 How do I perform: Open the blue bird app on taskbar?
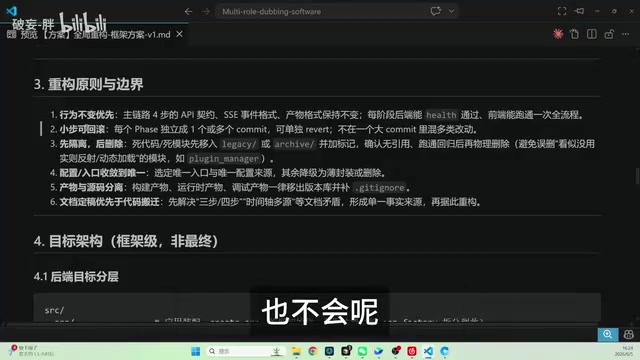point(379,351)
